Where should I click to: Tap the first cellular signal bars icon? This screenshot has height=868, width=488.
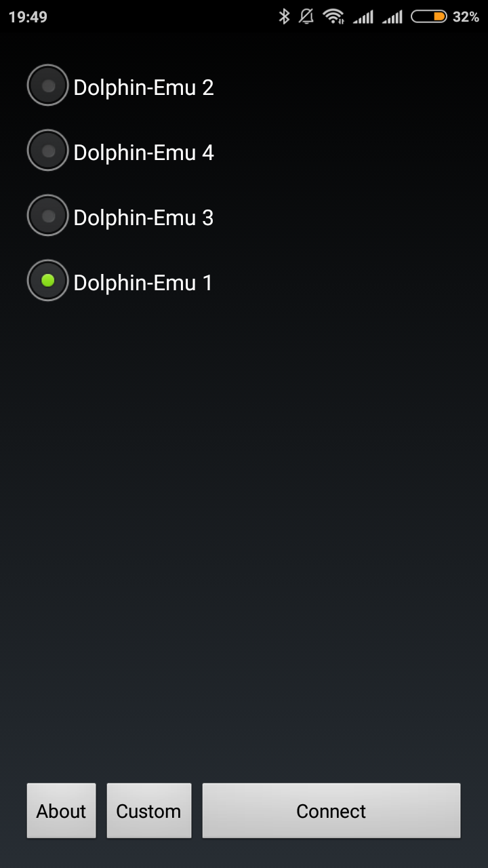click(x=363, y=17)
